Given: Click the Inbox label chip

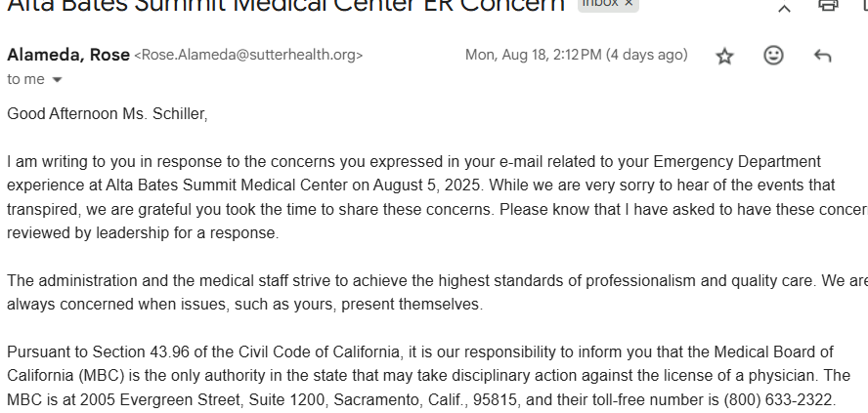Looking at the screenshot, I should [600, 4].
